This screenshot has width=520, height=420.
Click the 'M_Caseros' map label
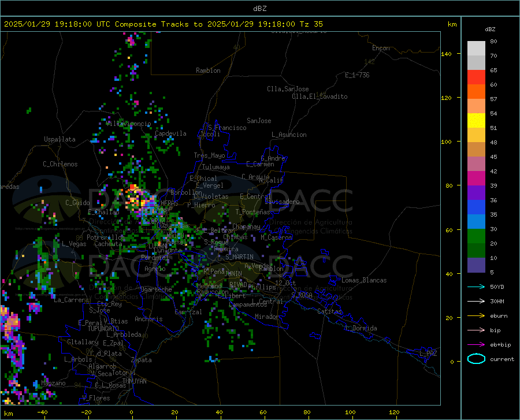pyautogui.click(x=276, y=237)
